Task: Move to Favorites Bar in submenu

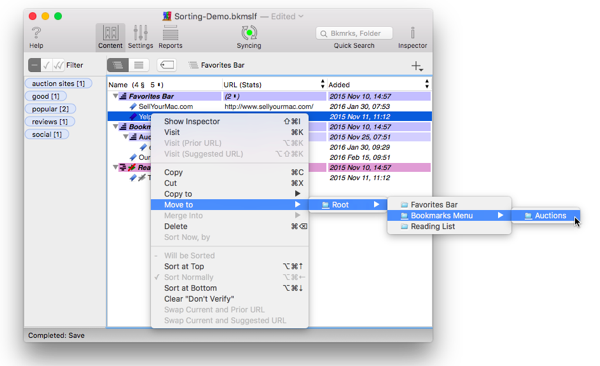Action: (449, 205)
